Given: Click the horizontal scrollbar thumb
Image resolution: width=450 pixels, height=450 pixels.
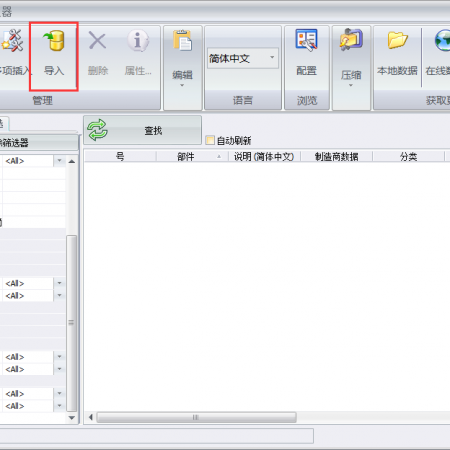Looking at the screenshot, I should [196, 417].
